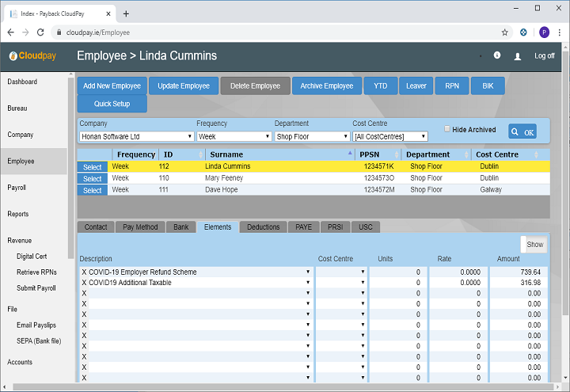Open the user profile icon
The image size is (570, 392).
click(518, 56)
